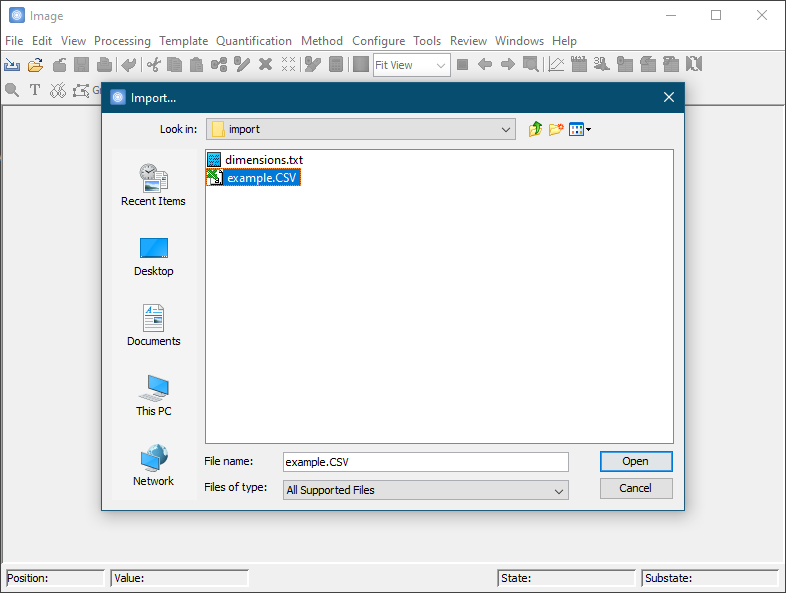The width and height of the screenshot is (786, 593).
Task: Expand the Look in folder dropdown
Action: 507,129
